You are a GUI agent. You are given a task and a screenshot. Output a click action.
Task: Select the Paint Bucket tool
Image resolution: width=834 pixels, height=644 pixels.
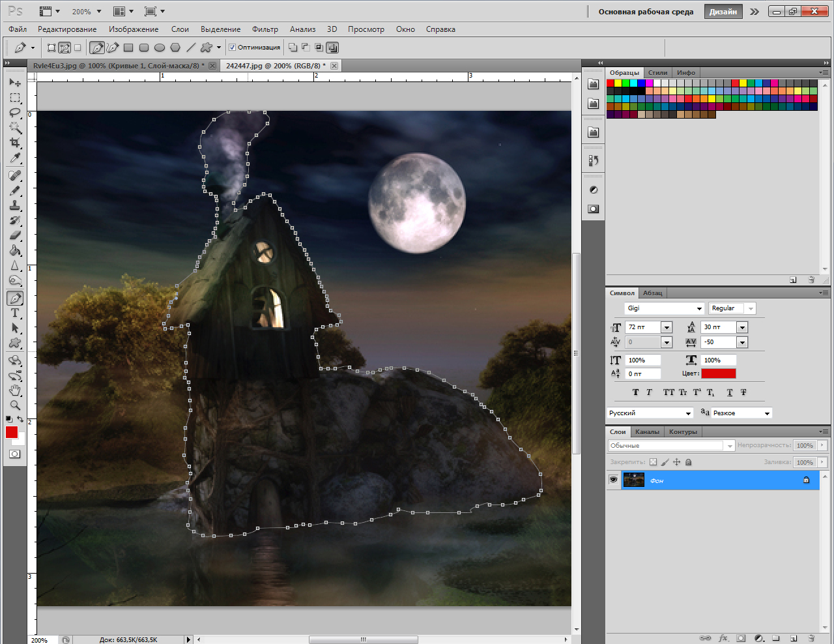click(x=15, y=250)
